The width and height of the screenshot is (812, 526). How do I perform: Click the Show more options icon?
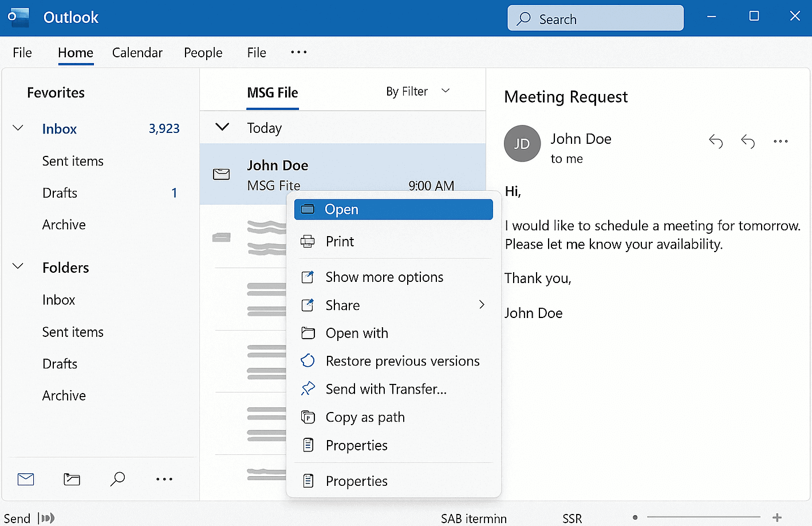pos(308,277)
